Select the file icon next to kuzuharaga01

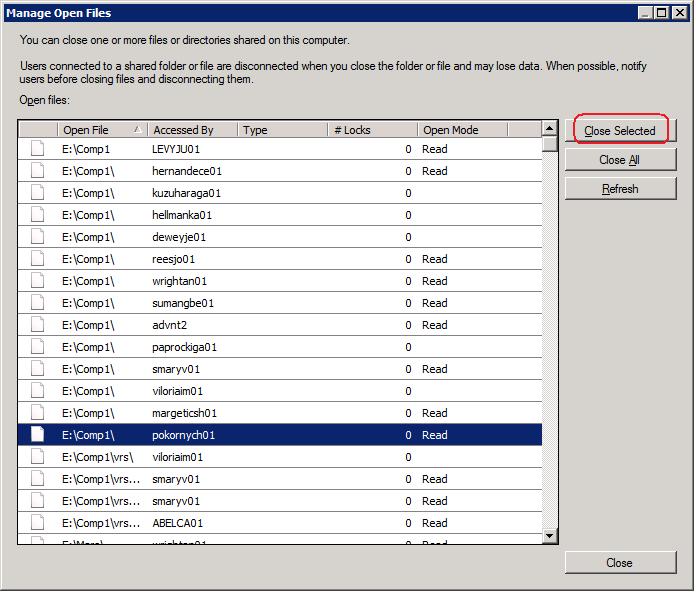(x=37, y=193)
